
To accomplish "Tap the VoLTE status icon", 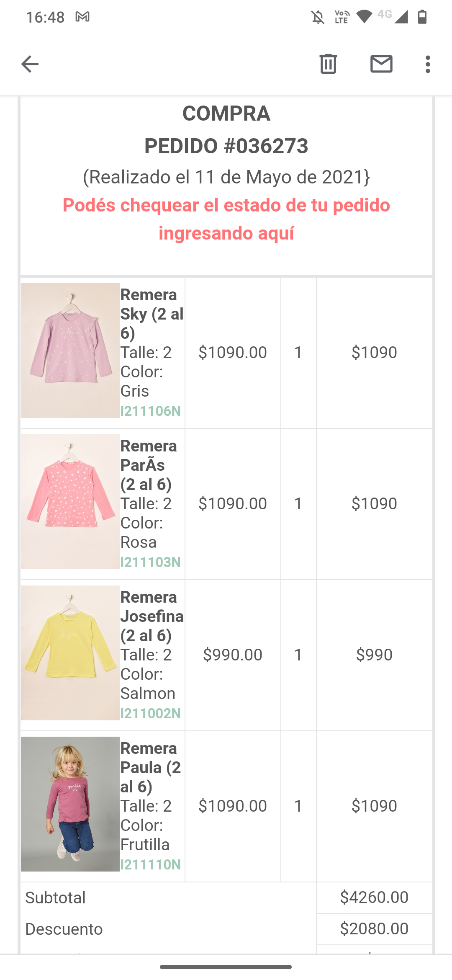I will [x=342, y=17].
